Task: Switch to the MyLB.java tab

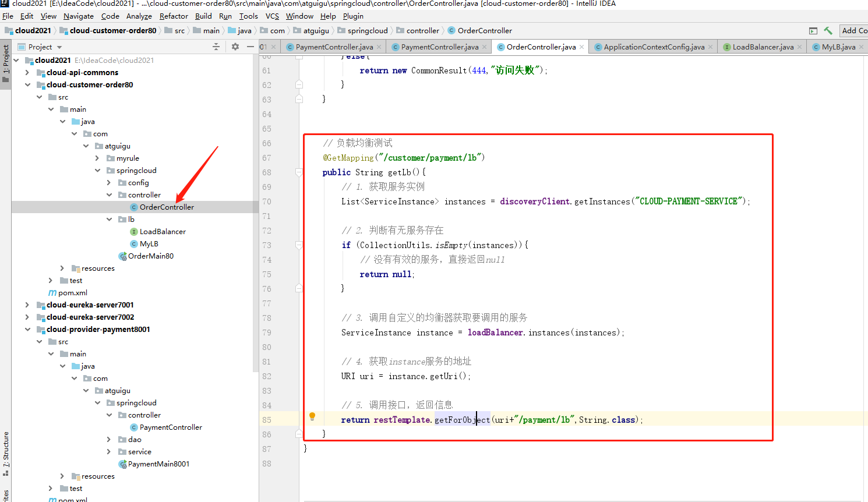Action: point(838,47)
